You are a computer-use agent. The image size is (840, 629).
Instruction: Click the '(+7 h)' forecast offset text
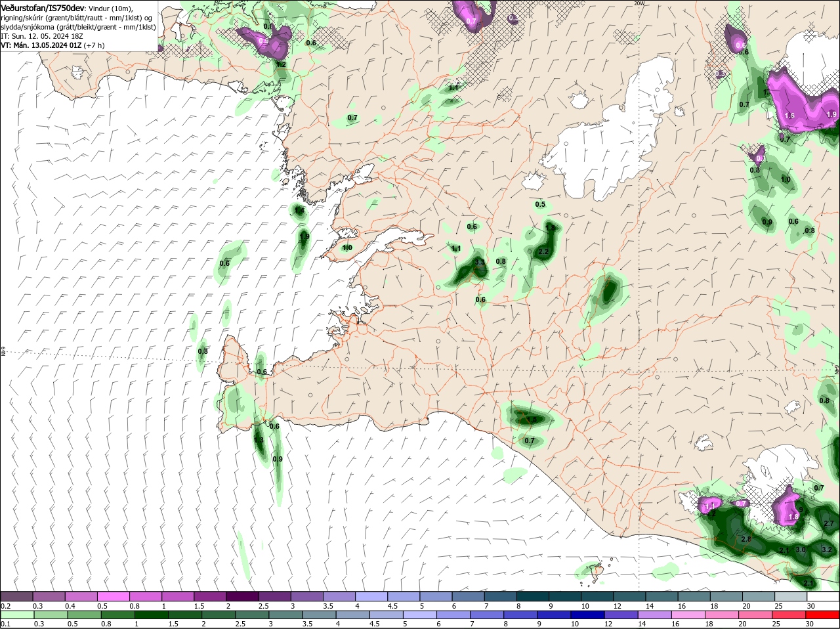coord(94,45)
